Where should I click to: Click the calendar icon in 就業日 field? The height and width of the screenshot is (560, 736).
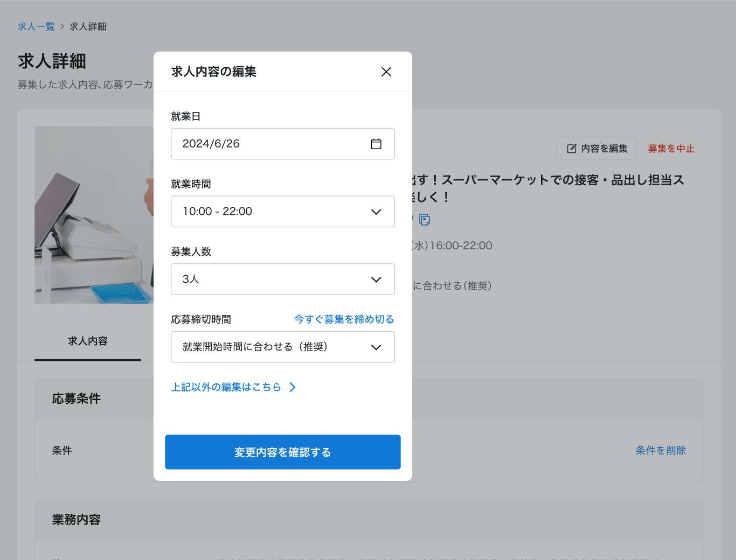pos(376,144)
